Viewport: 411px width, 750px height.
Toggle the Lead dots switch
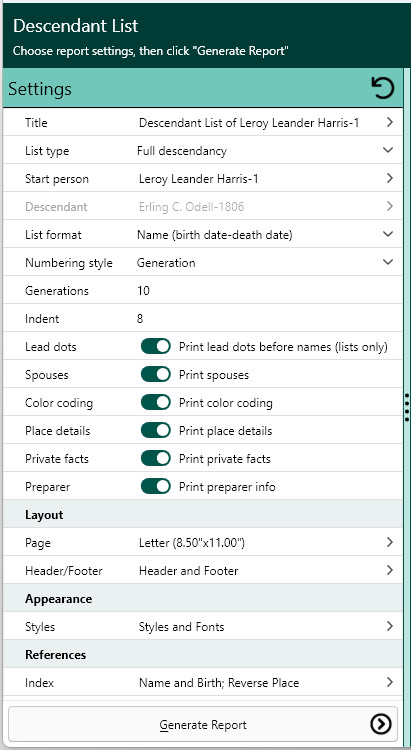156,346
